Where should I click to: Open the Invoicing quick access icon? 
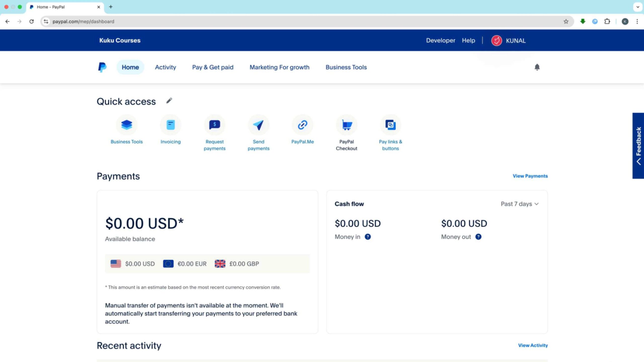(x=171, y=125)
